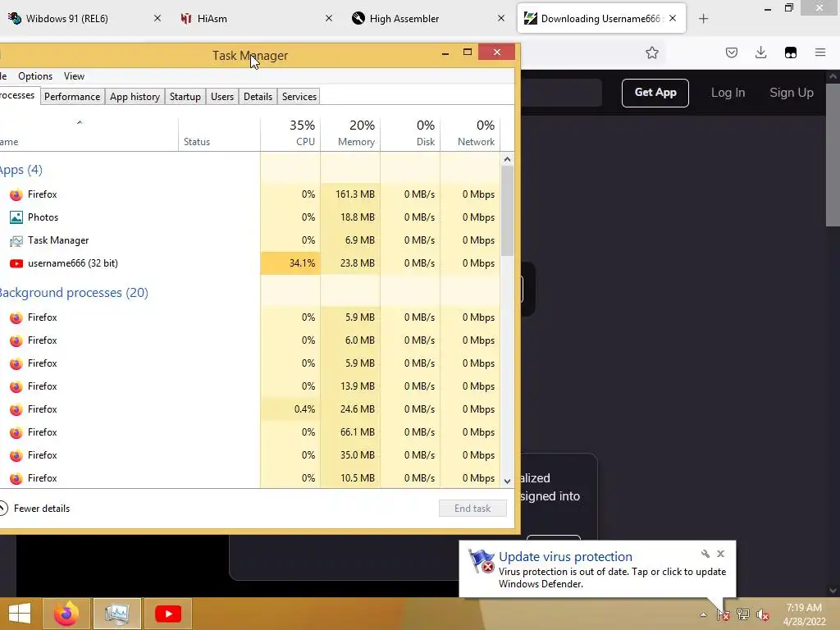Close the Downloading Username666 tab
840x630 pixels.
click(673, 18)
